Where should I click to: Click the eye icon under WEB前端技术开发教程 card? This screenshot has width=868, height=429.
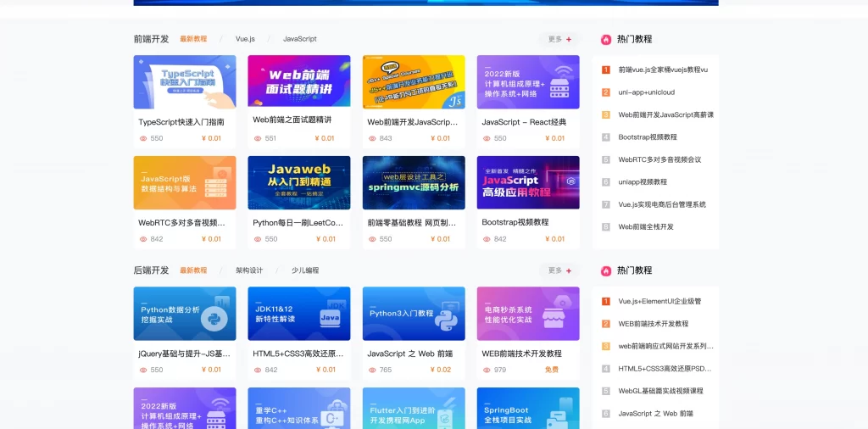(x=487, y=370)
